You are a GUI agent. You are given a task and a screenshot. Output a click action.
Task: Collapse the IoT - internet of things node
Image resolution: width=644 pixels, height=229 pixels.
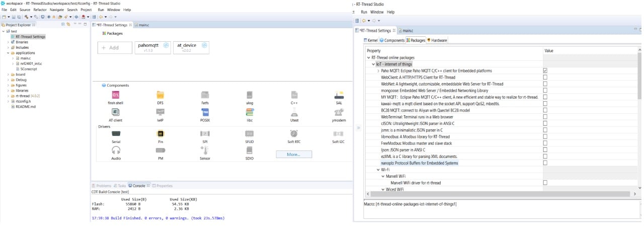(x=373, y=64)
